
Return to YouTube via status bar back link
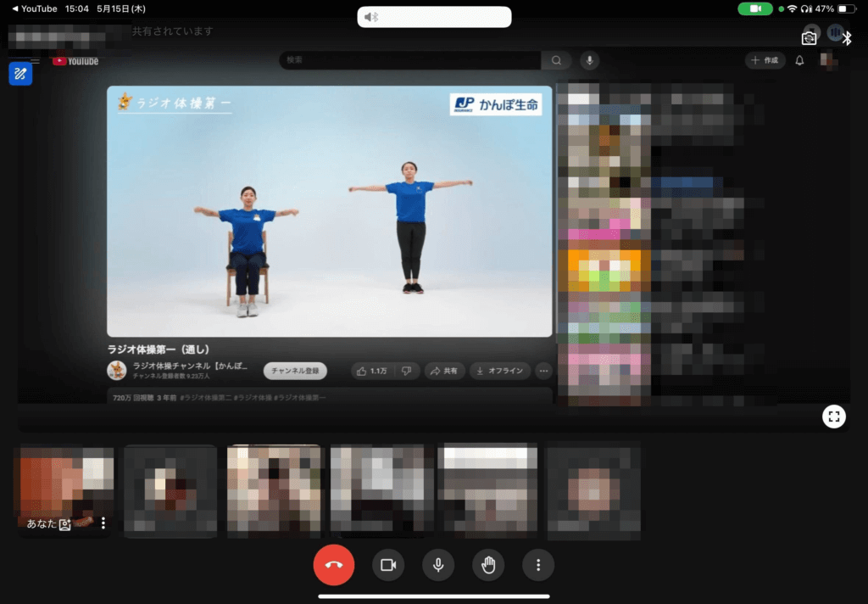[x=35, y=8]
